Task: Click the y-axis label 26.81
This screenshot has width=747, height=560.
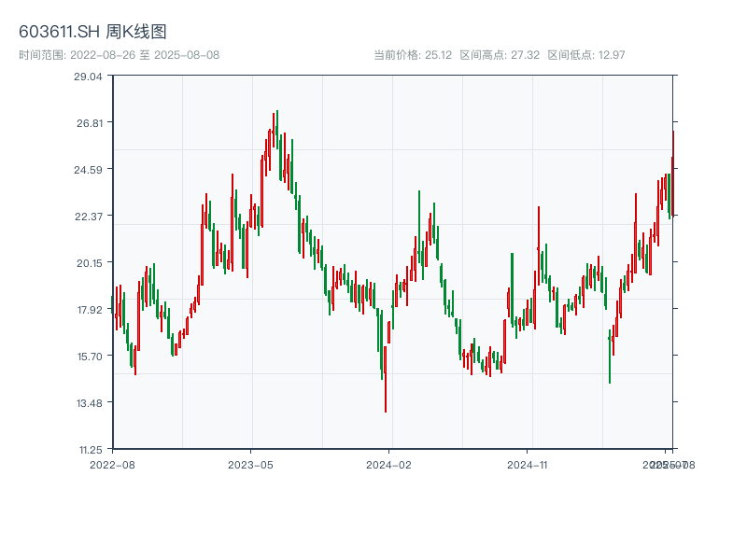Action: (90, 123)
